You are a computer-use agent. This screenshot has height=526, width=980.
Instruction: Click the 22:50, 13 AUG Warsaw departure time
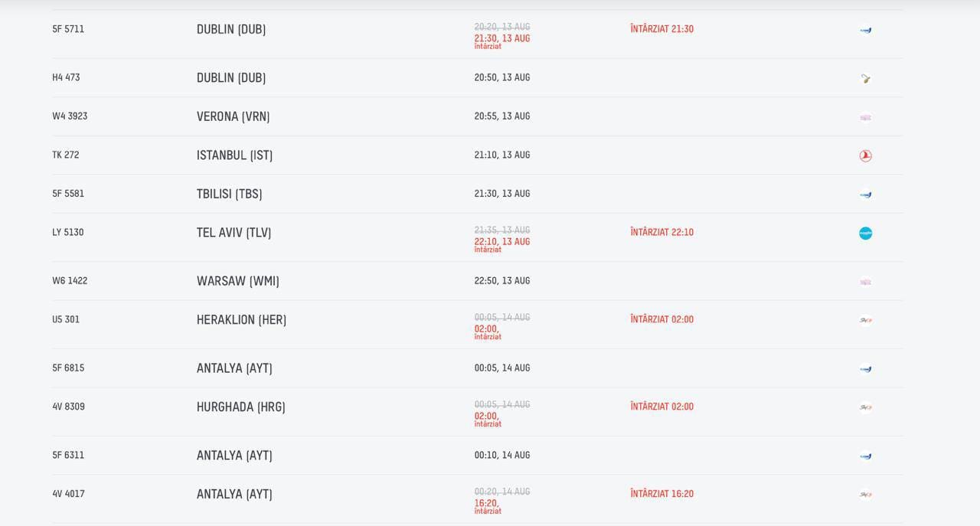click(501, 281)
